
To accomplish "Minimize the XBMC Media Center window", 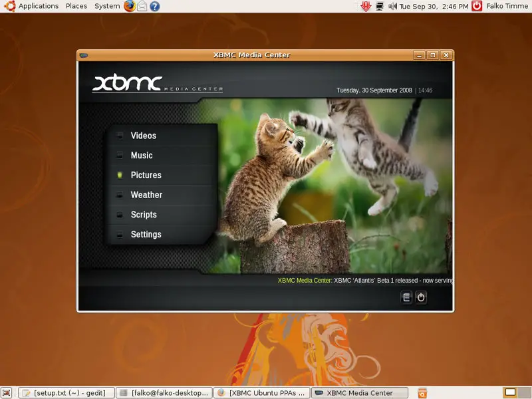I will [x=420, y=55].
